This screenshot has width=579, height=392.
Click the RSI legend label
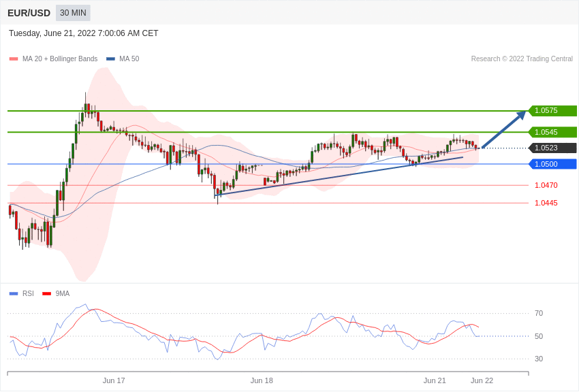(x=28, y=293)
